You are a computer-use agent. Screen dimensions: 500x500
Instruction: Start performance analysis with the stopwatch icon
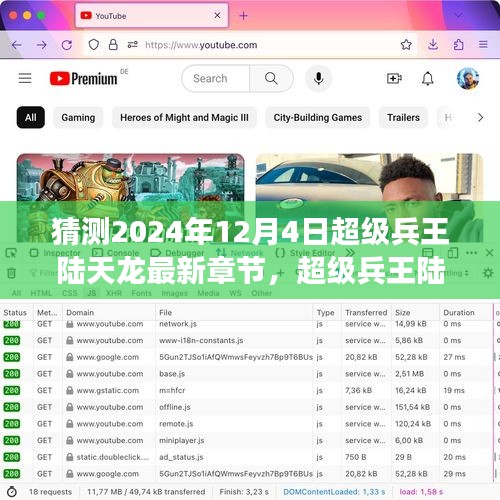point(12,492)
